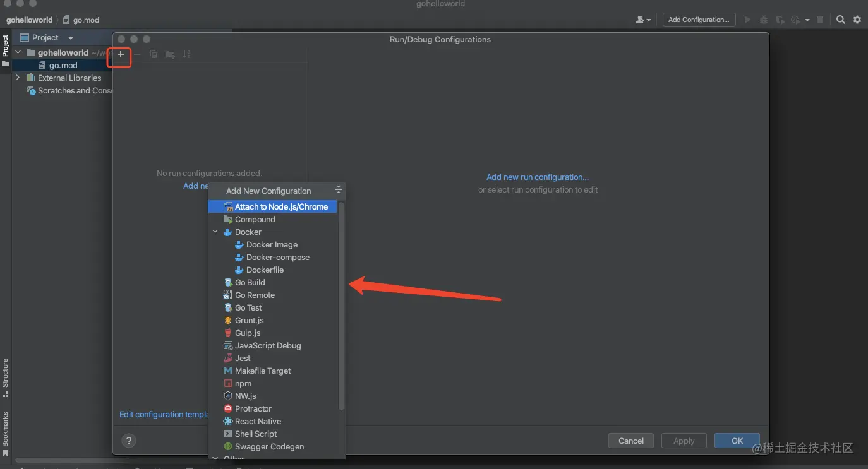The width and height of the screenshot is (868, 469).
Task: Click the configuration list vertical scrollbar
Action: [x=341, y=306]
